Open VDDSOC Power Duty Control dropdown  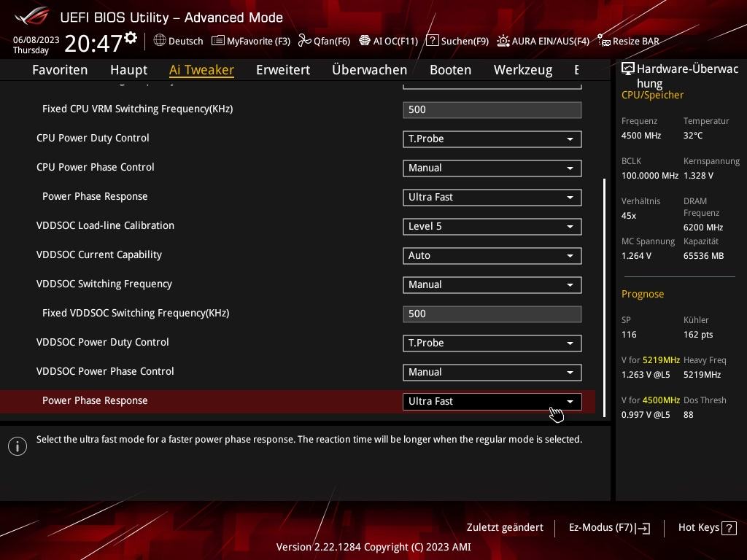coord(492,343)
